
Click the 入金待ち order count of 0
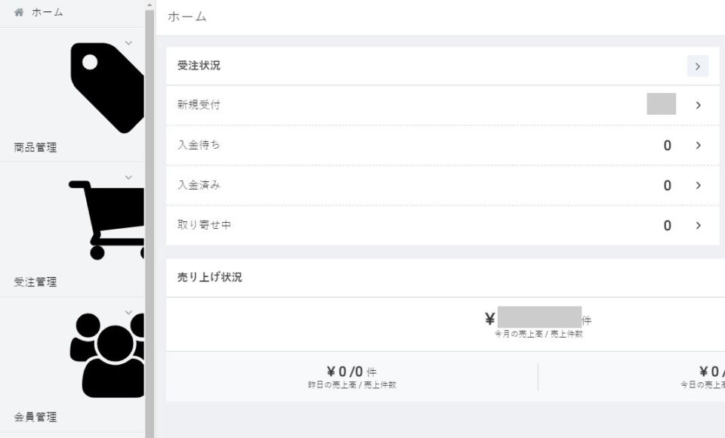(667, 145)
